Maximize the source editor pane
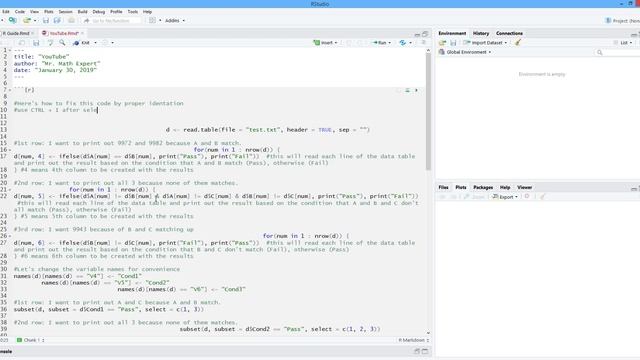Image resolution: width=640 pixels, height=360 pixels. pyautogui.click(x=425, y=34)
